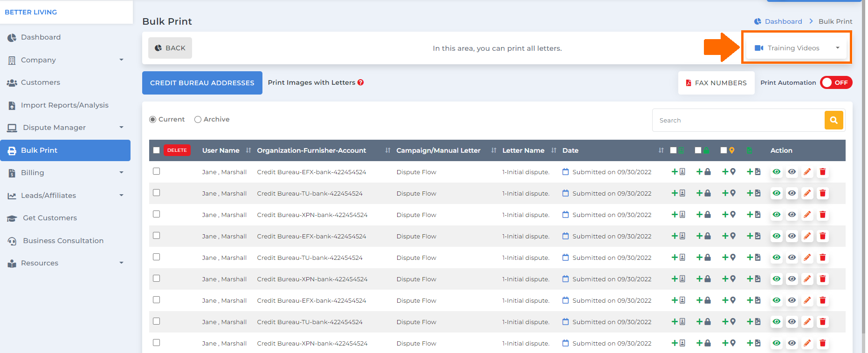Sort by the Date column arrows
Image resolution: width=868 pixels, height=353 pixels.
pos(661,150)
